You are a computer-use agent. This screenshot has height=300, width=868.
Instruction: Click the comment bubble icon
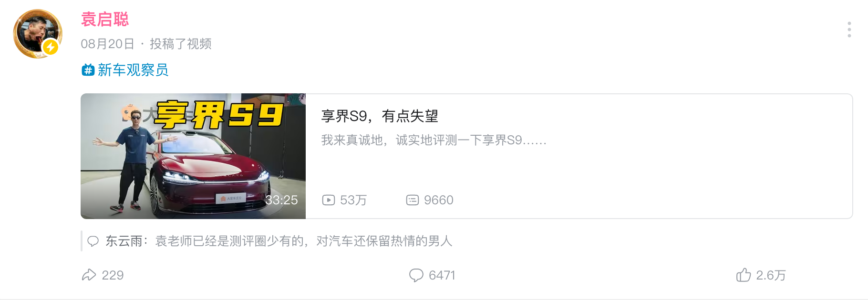tap(416, 275)
